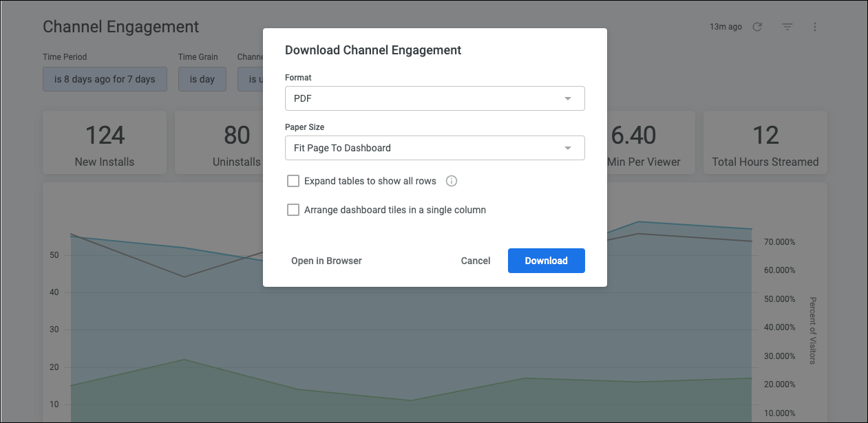Viewport: 868px width, 423px height.
Task: Cancel the download dialog
Action: pos(476,261)
